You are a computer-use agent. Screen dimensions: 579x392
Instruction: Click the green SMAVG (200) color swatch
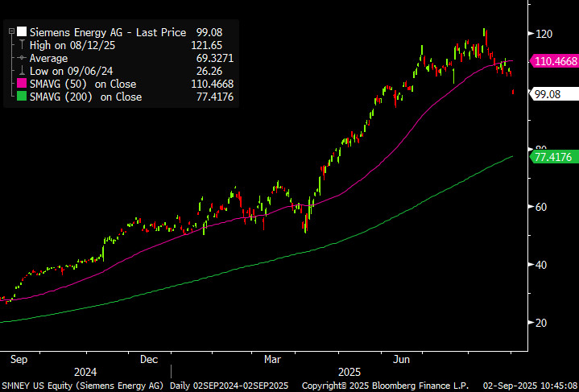click(22, 97)
